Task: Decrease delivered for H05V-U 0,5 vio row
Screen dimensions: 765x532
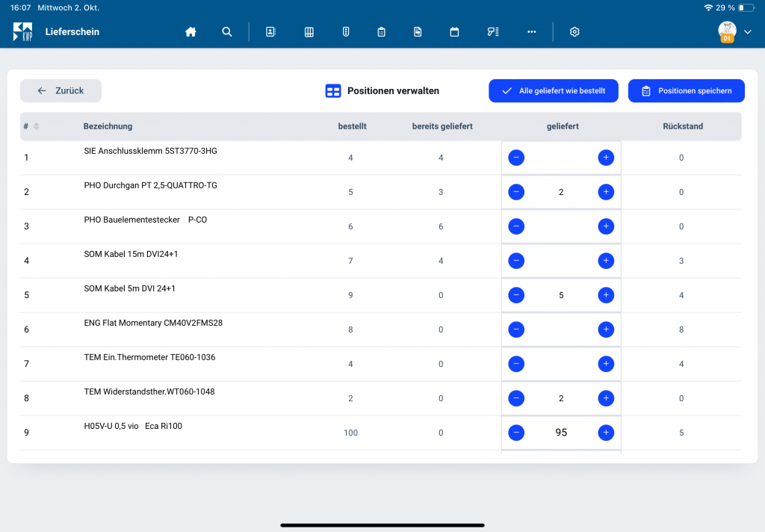Action: [516, 433]
